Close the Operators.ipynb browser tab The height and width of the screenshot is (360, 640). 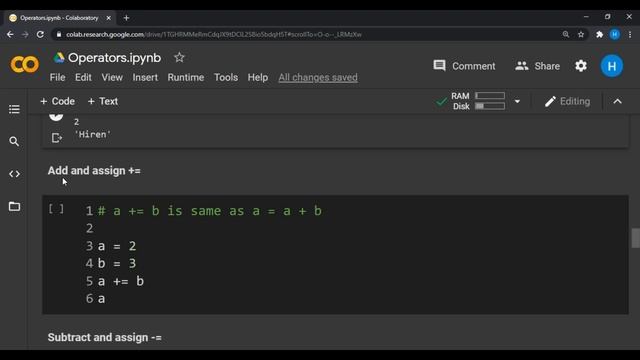(x=109, y=18)
